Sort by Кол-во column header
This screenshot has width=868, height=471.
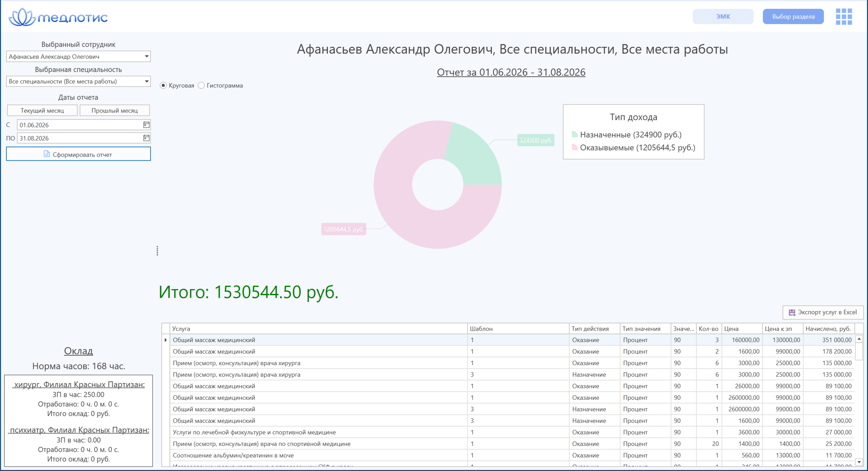point(709,329)
